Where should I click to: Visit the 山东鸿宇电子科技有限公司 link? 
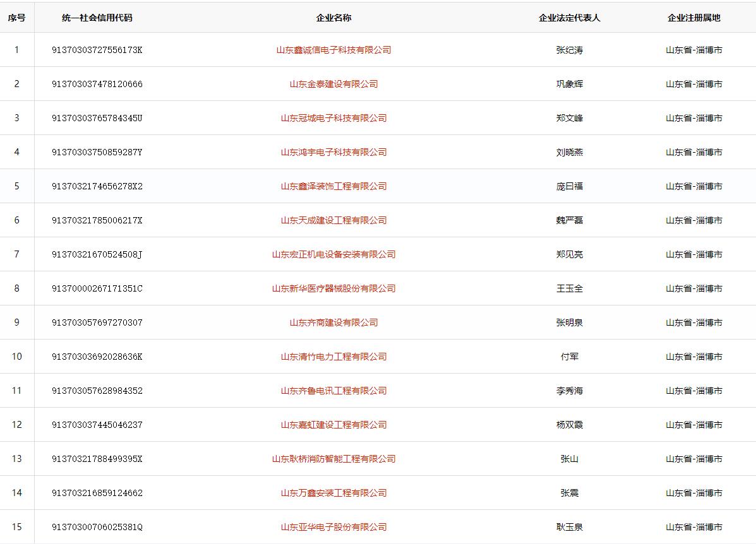pyautogui.click(x=333, y=152)
